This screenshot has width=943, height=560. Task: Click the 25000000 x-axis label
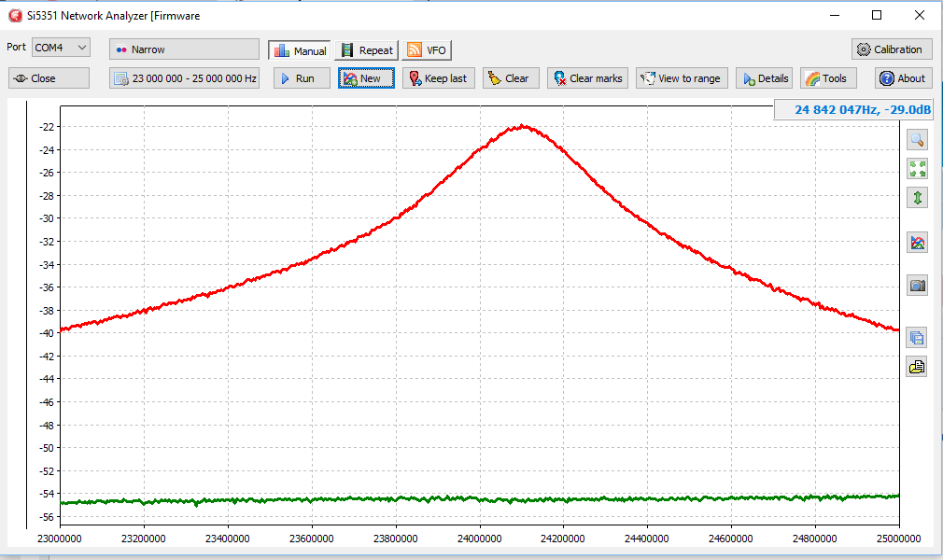pos(899,539)
